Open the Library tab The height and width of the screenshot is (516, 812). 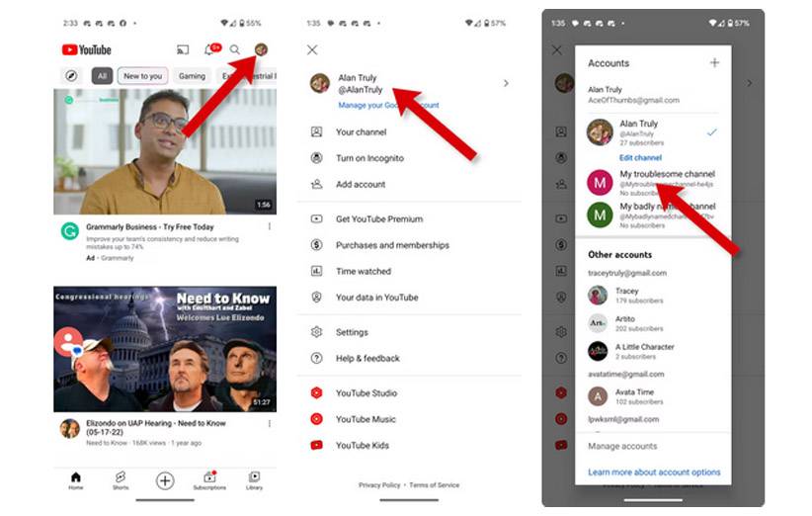(254, 480)
